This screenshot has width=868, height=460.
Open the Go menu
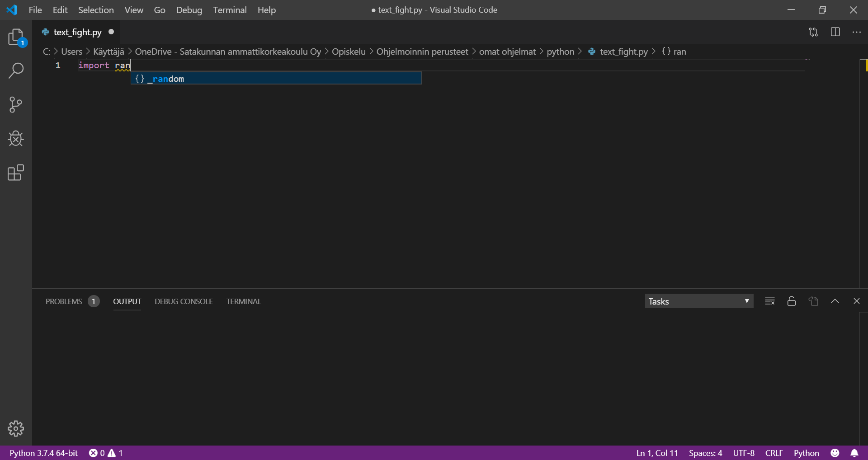click(160, 10)
